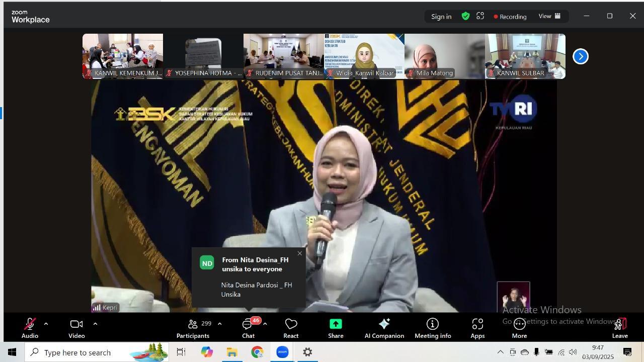Expand video options arrow next to Video

95,324
